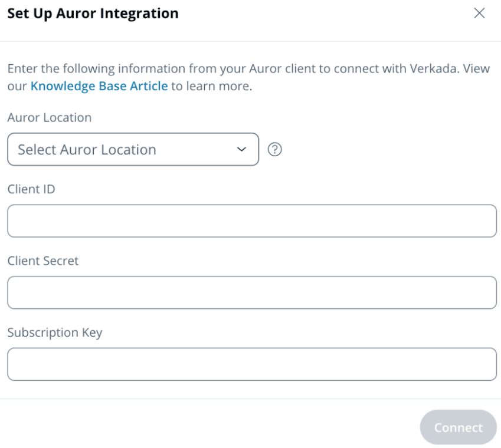The height and width of the screenshot is (448, 501).
Task: Click the 'Set Up Auror Integration' title
Action: pos(93,13)
